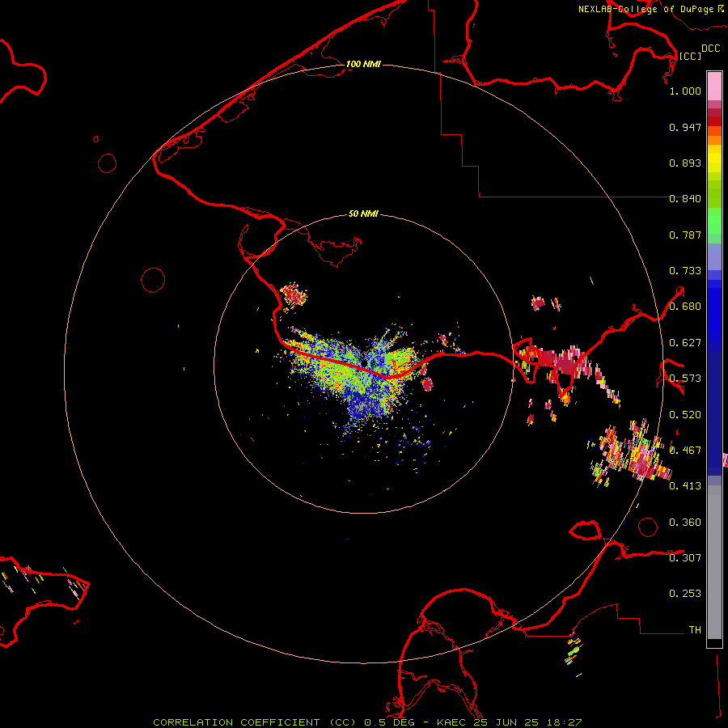This screenshot has height=728, width=728.
Task: Click the 100 NMI range ring label
Action: 363,64
